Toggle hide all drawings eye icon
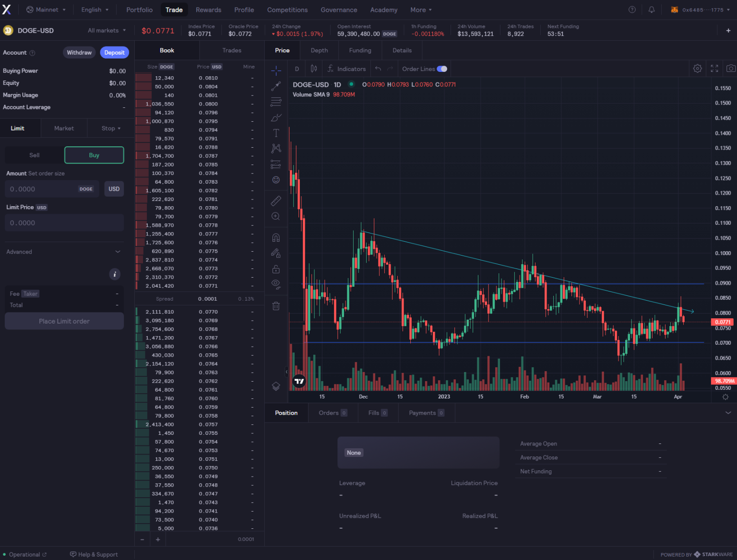 pyautogui.click(x=276, y=284)
